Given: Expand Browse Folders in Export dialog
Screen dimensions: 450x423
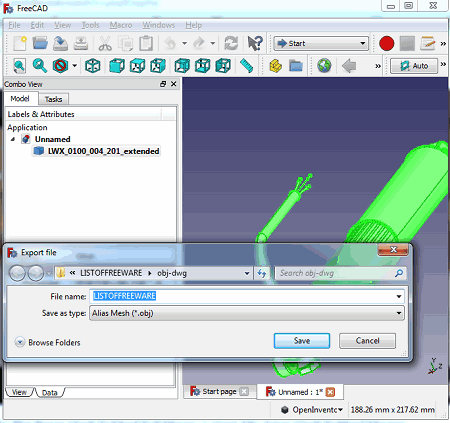Looking at the screenshot, I should [x=20, y=342].
